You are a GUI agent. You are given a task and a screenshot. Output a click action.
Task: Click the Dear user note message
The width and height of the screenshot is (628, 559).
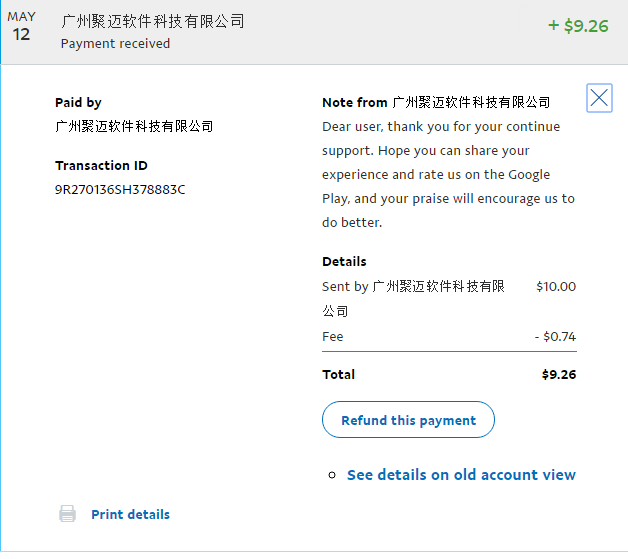point(448,174)
